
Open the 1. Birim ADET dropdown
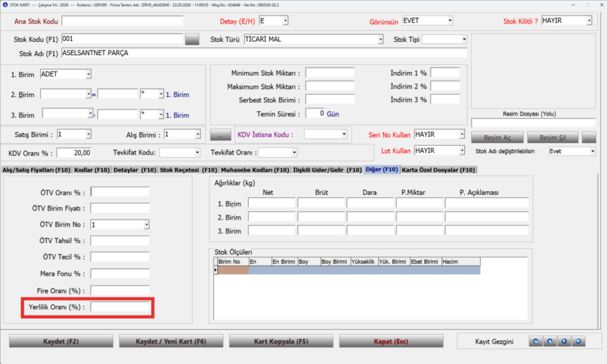89,74
